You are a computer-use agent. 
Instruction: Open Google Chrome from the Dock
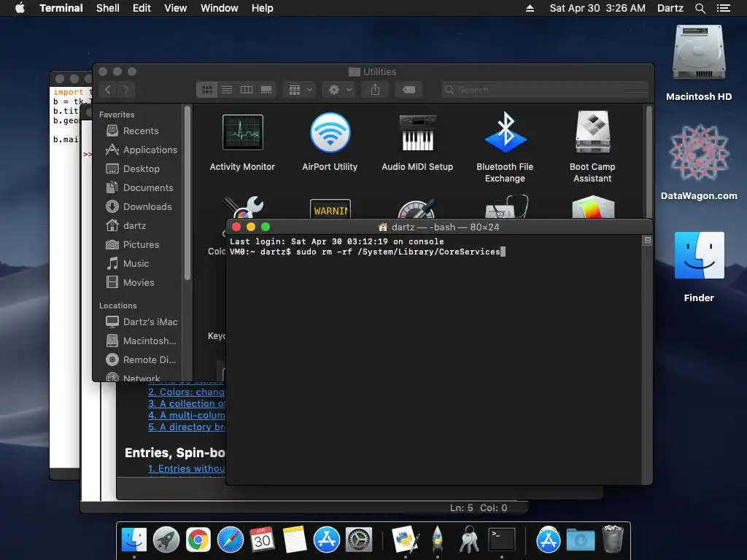[198, 540]
